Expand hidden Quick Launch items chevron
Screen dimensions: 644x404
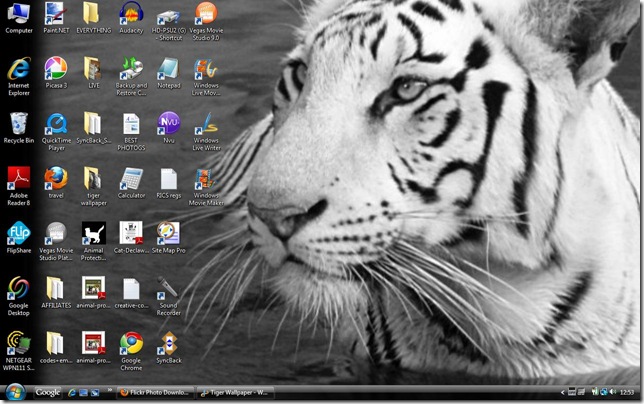pyautogui.click(x=110, y=390)
